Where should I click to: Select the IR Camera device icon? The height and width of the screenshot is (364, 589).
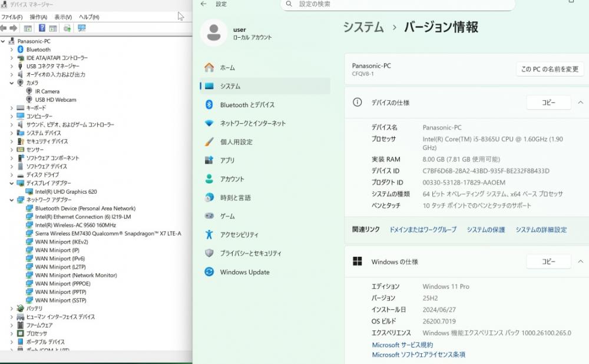coord(29,91)
